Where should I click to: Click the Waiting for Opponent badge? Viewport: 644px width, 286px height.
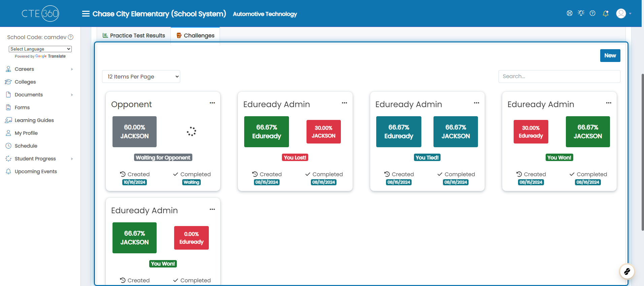pos(163,157)
